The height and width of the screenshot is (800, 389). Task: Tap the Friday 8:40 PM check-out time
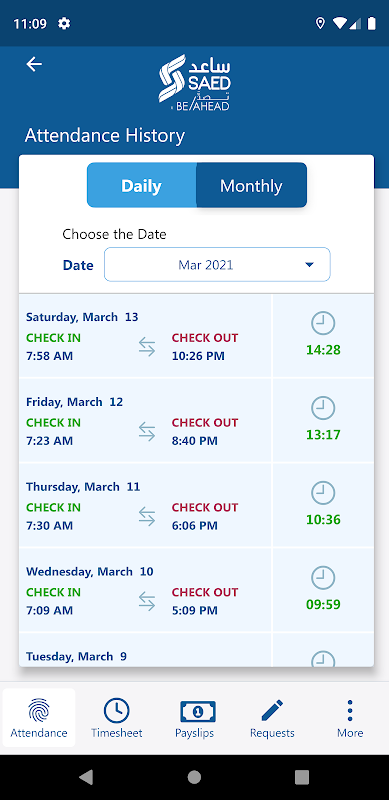194,440
